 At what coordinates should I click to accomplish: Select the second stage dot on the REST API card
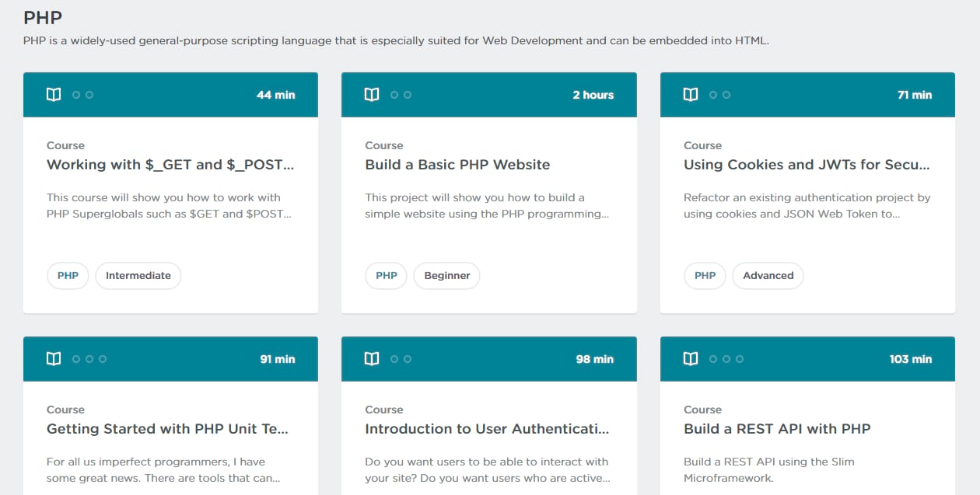pyautogui.click(x=725, y=359)
